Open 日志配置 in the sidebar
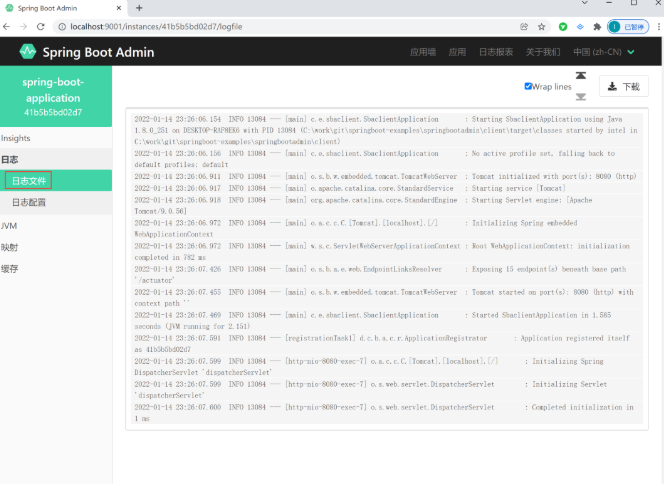This screenshot has width=664, height=484. coord(56,202)
